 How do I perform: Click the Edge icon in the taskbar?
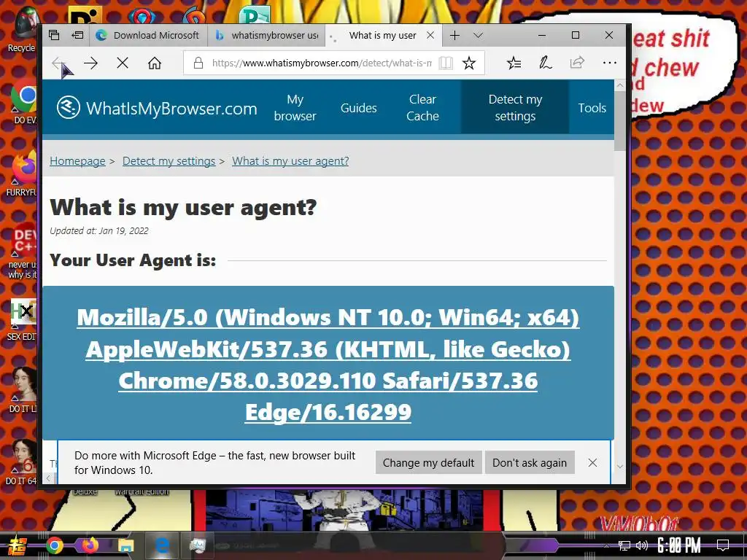click(162, 545)
